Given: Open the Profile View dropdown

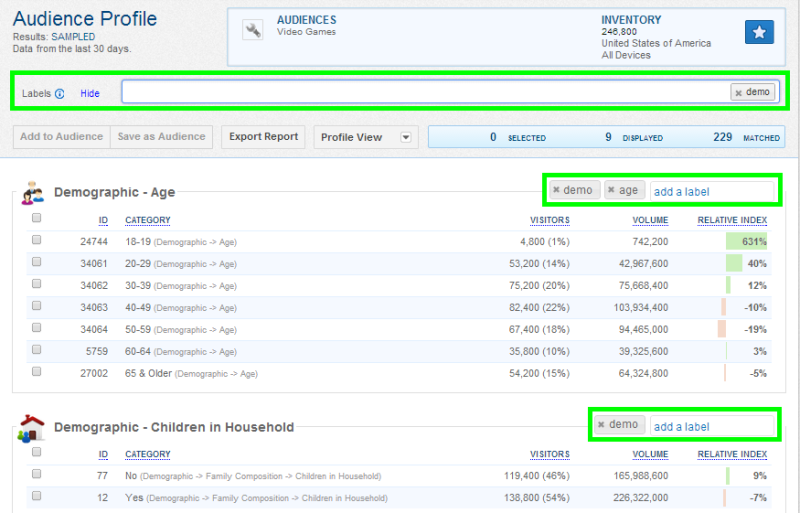Looking at the screenshot, I should (366, 137).
